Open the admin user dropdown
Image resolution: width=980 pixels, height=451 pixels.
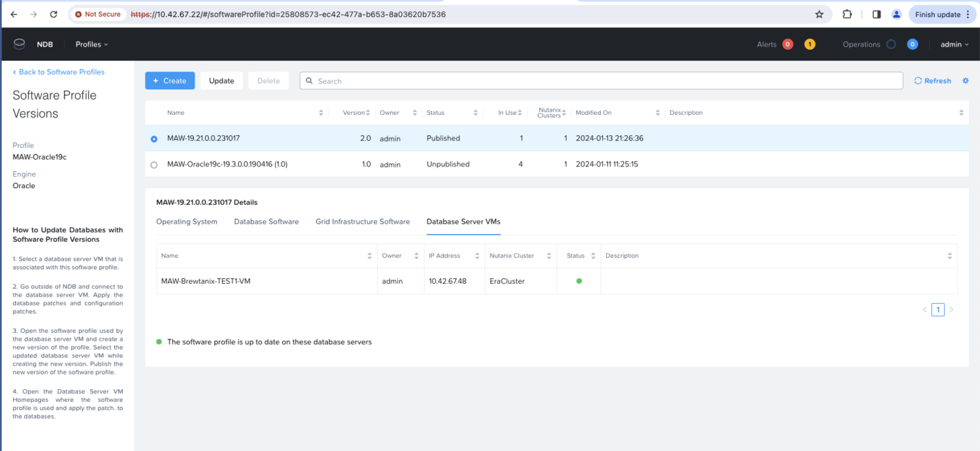[954, 44]
